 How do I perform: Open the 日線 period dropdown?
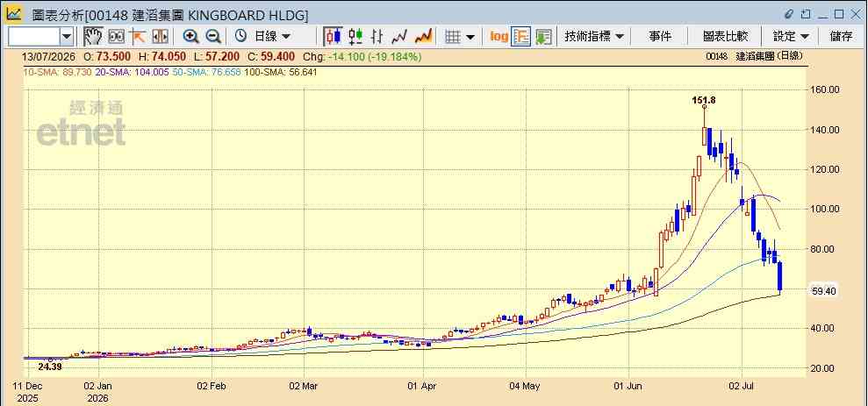click(272, 37)
